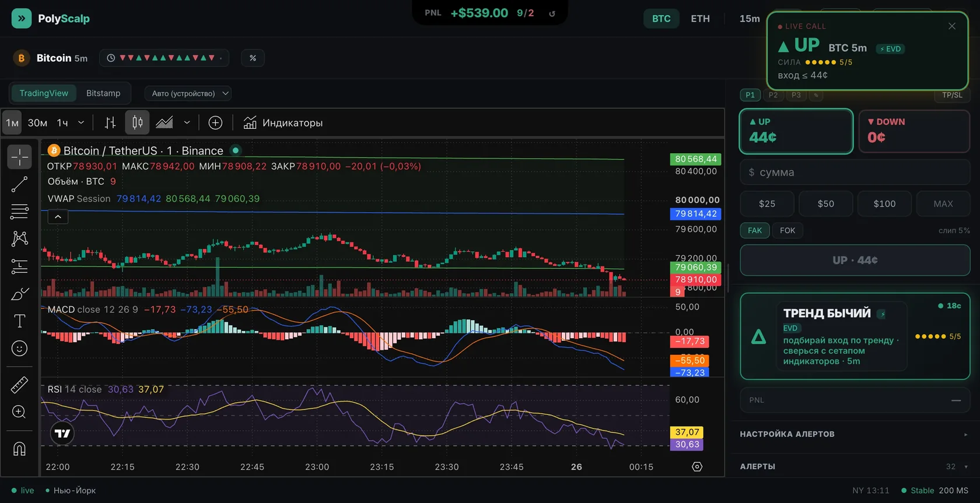Select the Patterns drawing tool
This screenshot has height=503, width=980.
(x=19, y=238)
